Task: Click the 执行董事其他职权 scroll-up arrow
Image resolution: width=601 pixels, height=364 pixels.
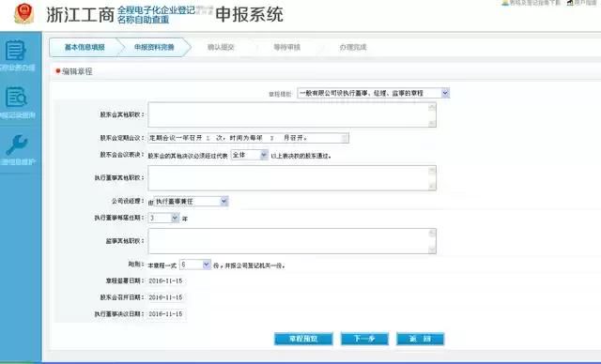Action: click(432, 171)
